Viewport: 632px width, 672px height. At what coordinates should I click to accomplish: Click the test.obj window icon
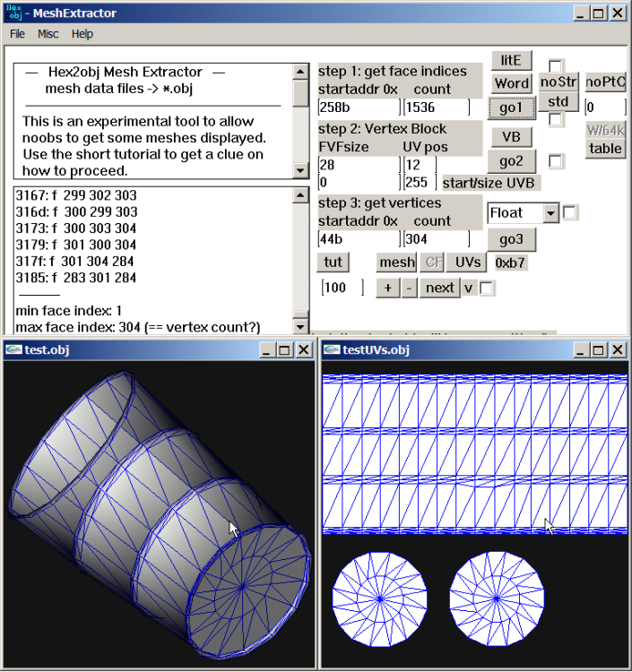(13, 349)
